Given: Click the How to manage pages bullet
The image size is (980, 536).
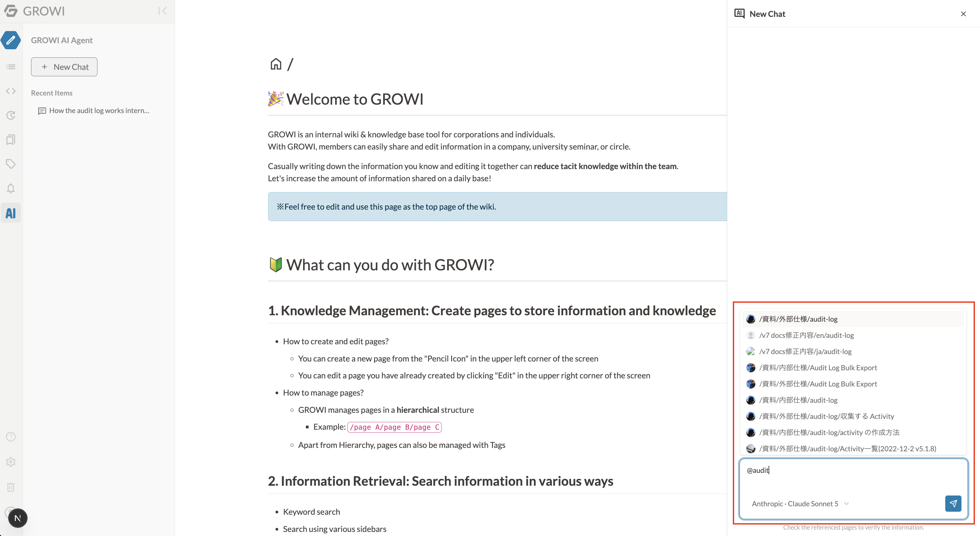Looking at the screenshot, I should [x=323, y=393].
